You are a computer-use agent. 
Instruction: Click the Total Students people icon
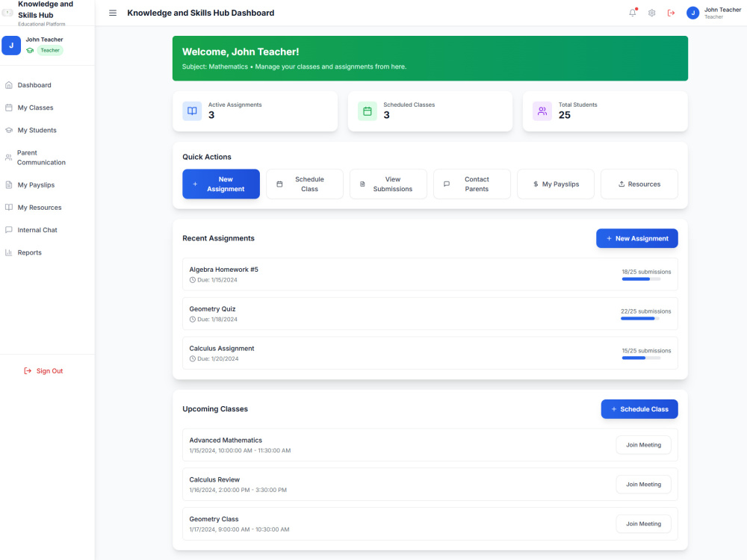pyautogui.click(x=542, y=111)
